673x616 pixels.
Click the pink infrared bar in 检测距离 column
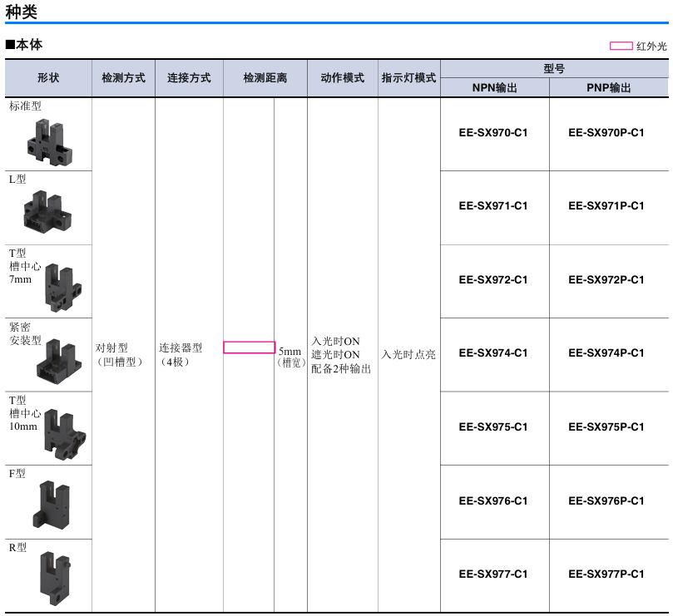(x=249, y=347)
